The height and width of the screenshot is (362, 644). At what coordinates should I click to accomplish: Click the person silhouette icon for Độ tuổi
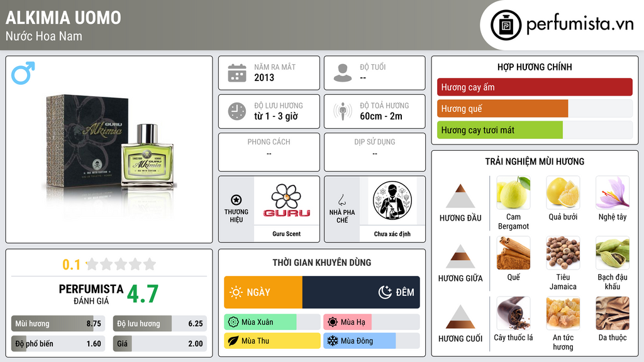(x=343, y=73)
